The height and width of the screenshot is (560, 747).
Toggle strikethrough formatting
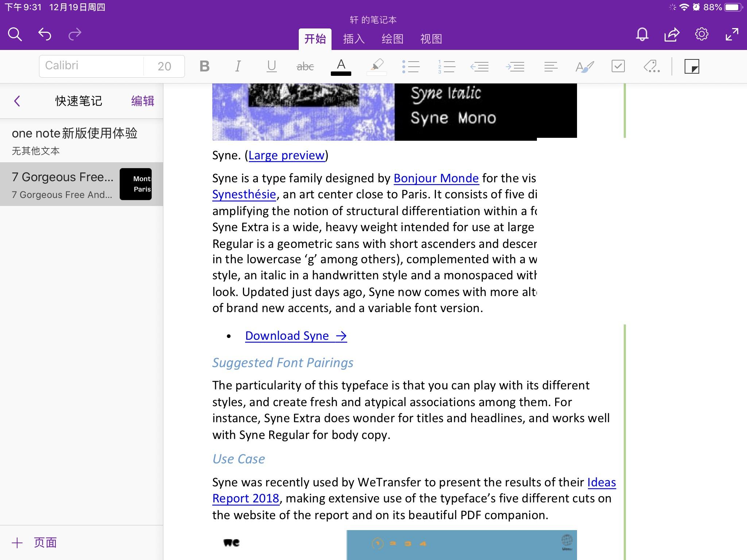[x=305, y=66]
